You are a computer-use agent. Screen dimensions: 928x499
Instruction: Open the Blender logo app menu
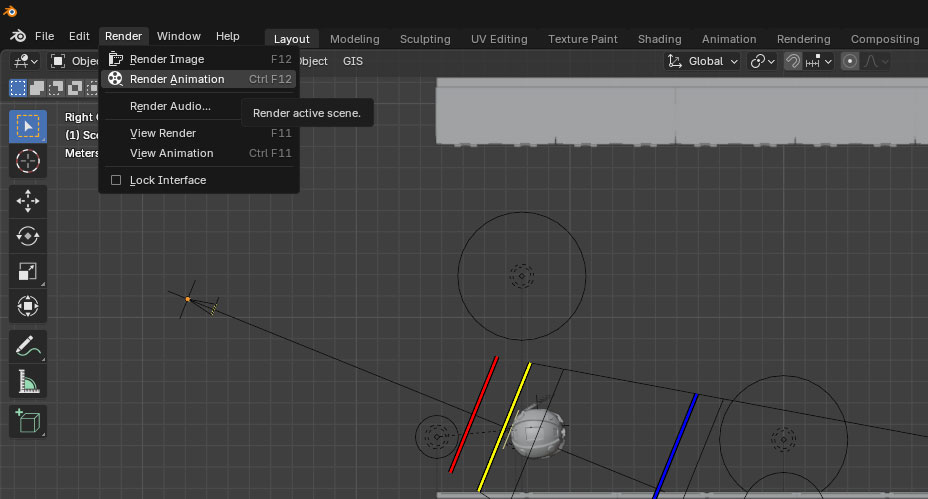[x=18, y=36]
